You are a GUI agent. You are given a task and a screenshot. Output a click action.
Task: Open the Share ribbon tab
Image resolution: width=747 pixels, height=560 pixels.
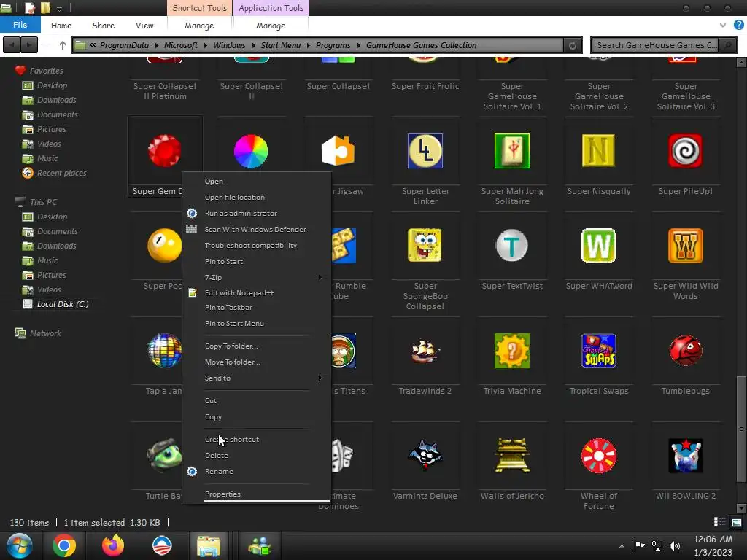104,26
